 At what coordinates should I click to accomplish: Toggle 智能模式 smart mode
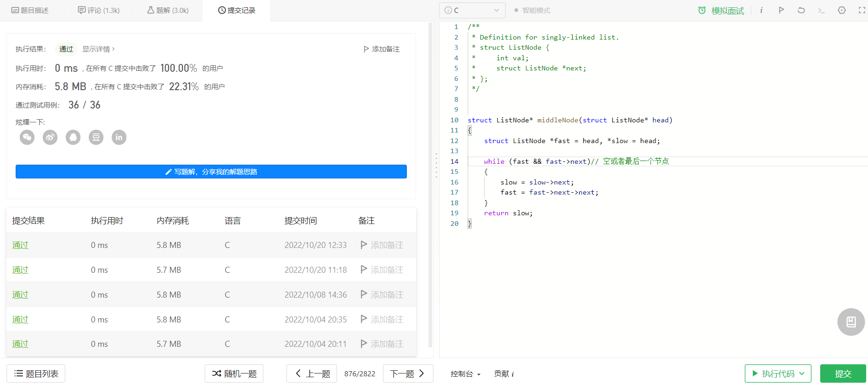tap(532, 10)
